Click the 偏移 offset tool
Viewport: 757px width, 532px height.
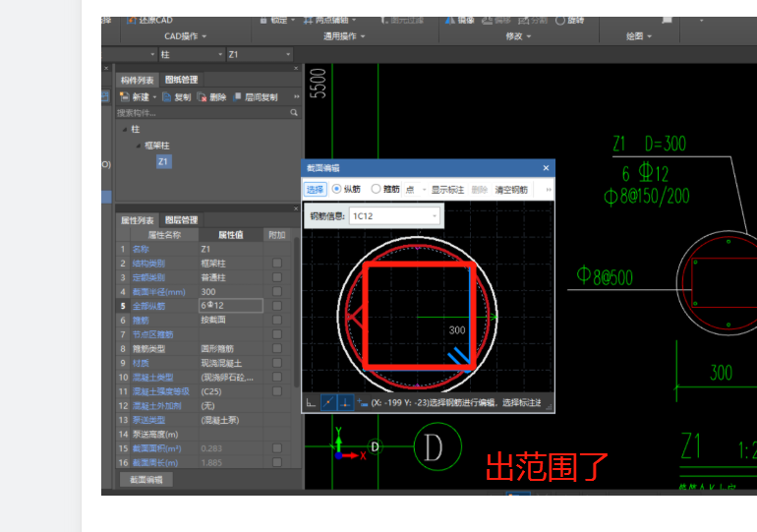tap(496, 21)
